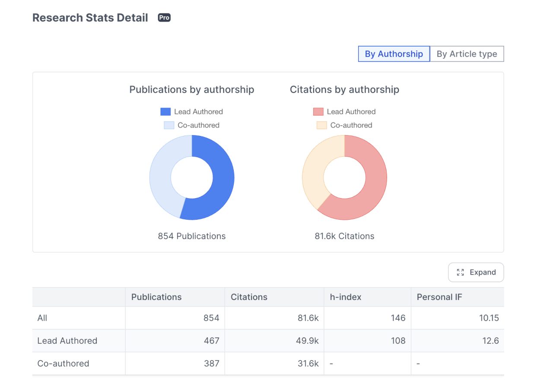
Task: Toggle off the Co-authored publications legend entry
Action: coord(191,125)
